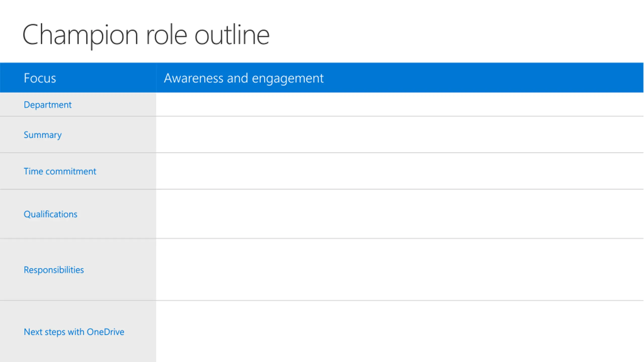Click empty cell beside Next steps with OneDrive
The width and height of the screenshot is (644, 362).
coord(400,331)
